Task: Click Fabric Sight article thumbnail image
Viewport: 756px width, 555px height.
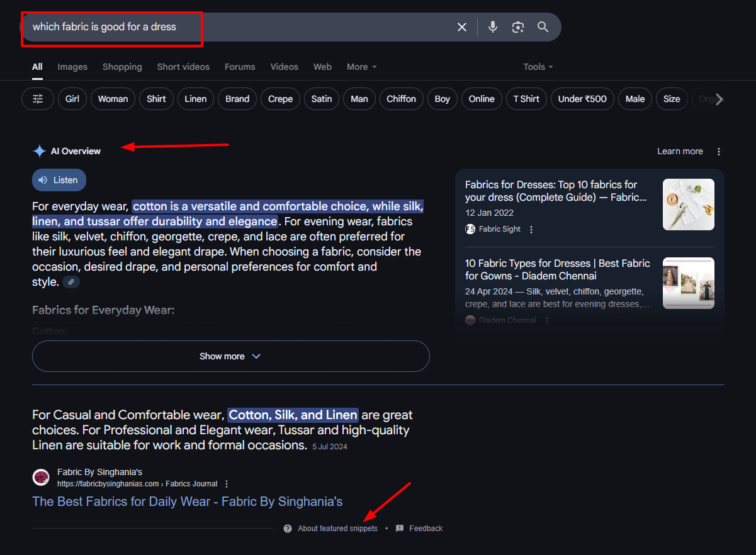Action: pos(689,205)
